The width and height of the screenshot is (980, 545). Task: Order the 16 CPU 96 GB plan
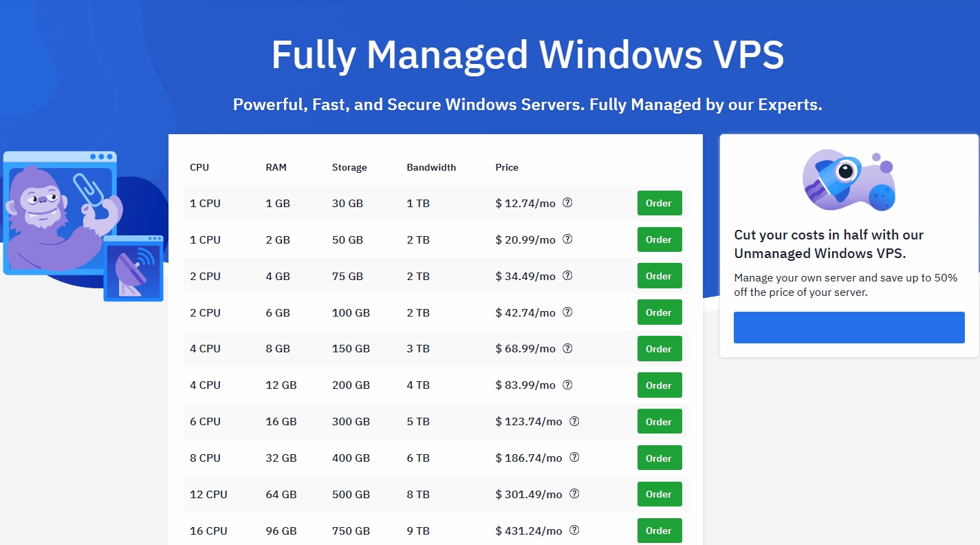(x=659, y=531)
